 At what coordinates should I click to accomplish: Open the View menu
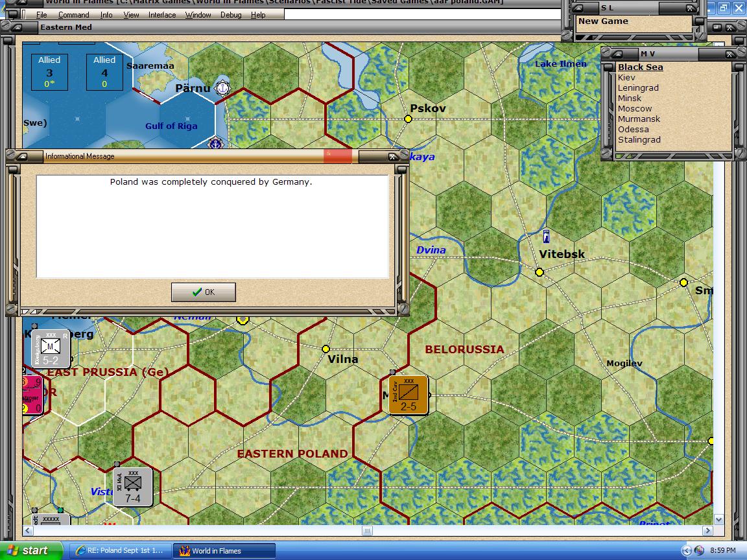click(x=131, y=15)
